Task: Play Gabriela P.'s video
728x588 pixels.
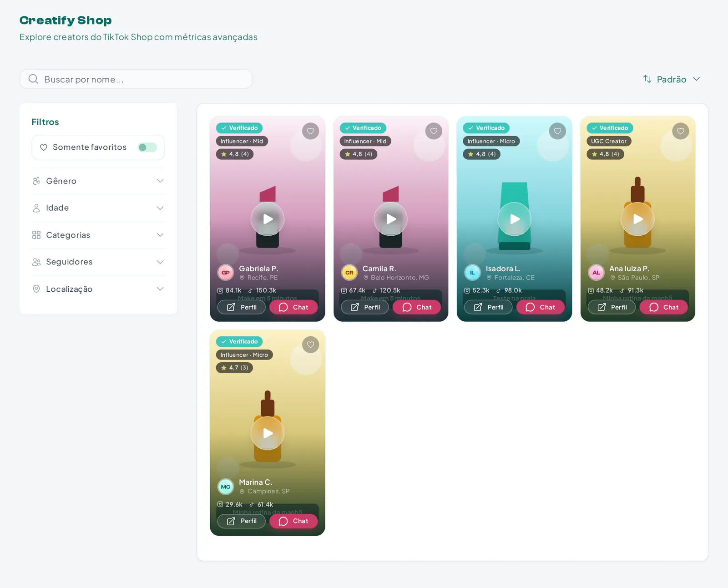Action: point(268,219)
